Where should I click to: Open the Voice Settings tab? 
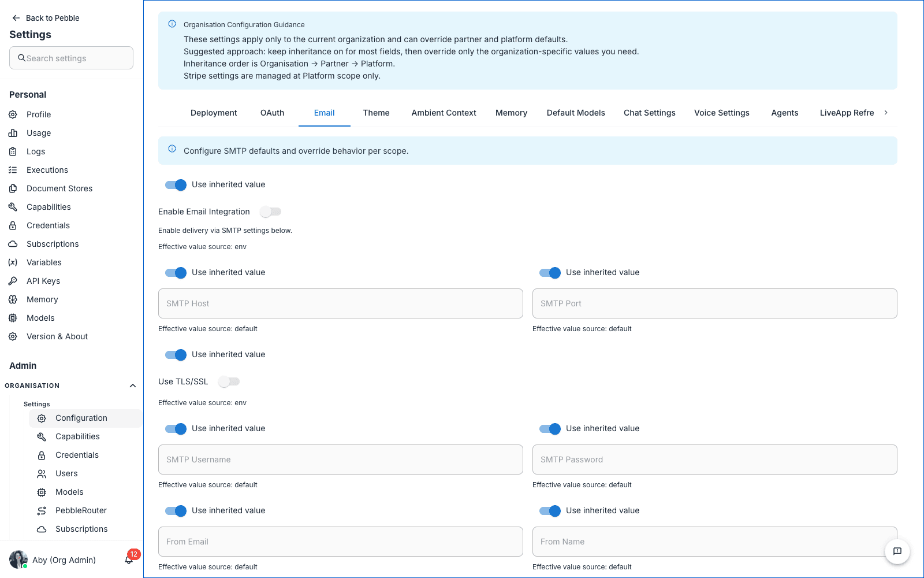[722, 113]
